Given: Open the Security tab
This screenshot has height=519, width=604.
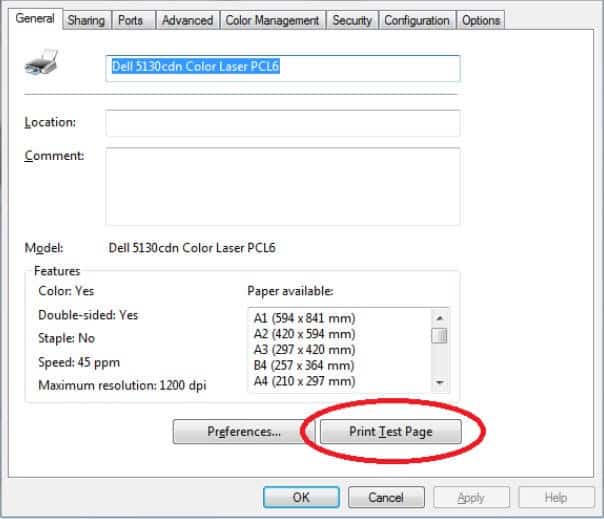Looking at the screenshot, I should click(x=352, y=20).
